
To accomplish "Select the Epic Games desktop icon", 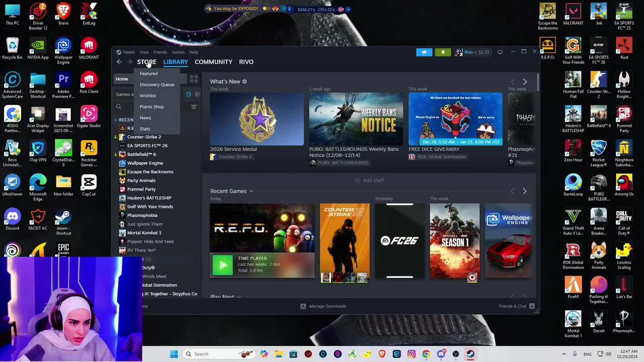I will tap(63, 249).
